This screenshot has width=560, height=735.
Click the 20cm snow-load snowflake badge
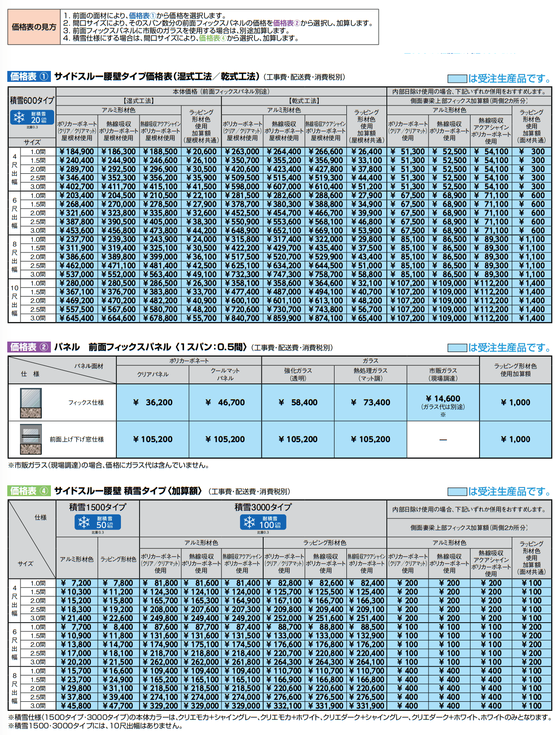click(x=32, y=117)
